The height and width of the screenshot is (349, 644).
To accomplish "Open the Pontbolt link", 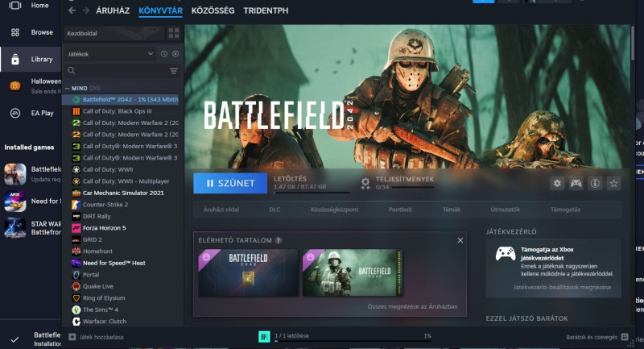I will click(x=400, y=210).
